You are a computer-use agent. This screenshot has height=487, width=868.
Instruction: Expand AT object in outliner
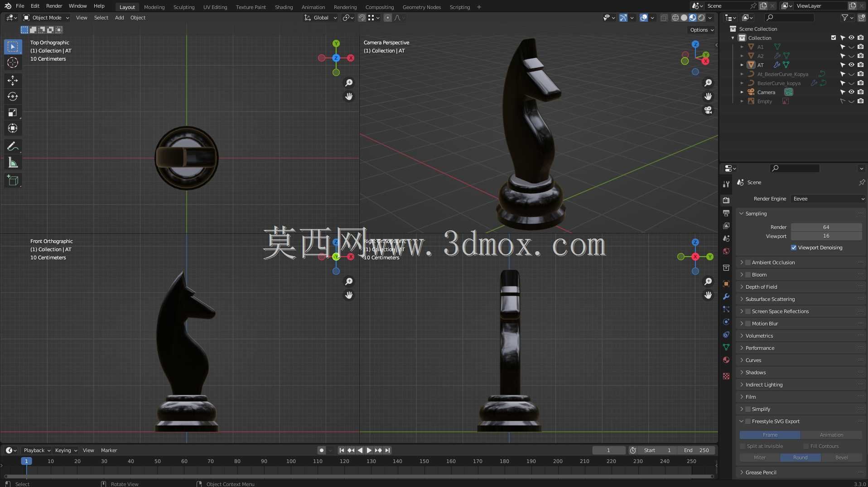pos(742,65)
